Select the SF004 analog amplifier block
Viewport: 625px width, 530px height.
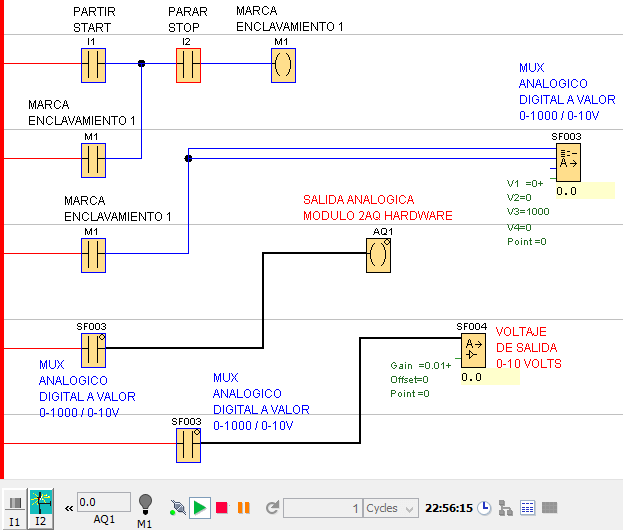pyautogui.click(x=474, y=350)
